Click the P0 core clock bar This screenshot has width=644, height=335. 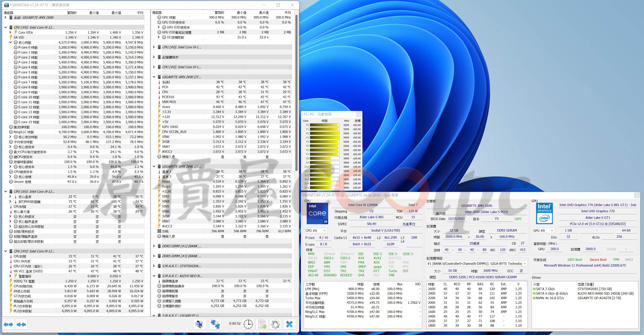coord(325,125)
